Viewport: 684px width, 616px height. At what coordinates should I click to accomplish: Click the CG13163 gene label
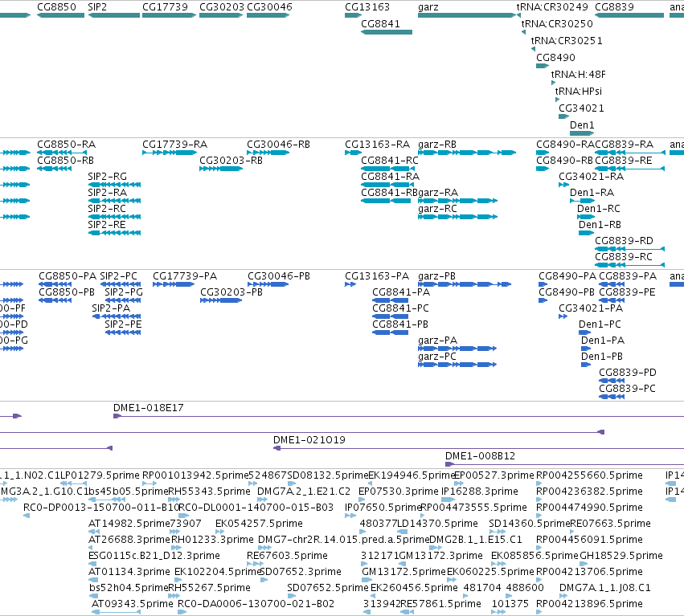pos(367,7)
